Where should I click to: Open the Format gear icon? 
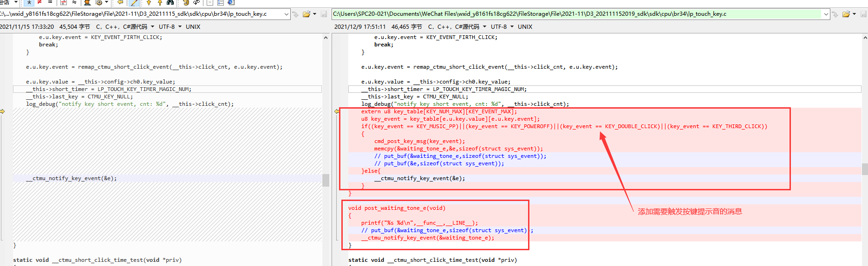click(x=98, y=2)
